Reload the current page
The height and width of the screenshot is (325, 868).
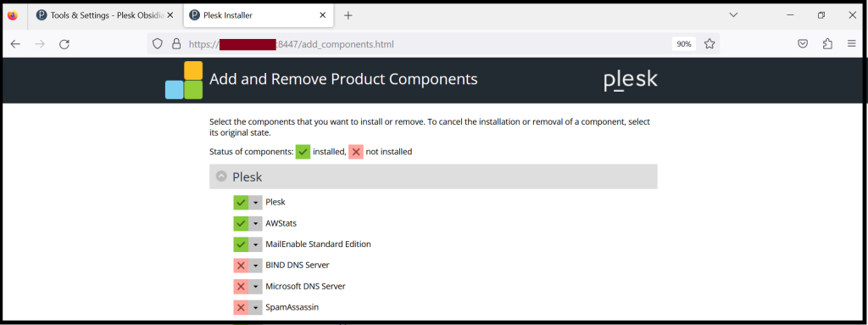[x=64, y=44]
